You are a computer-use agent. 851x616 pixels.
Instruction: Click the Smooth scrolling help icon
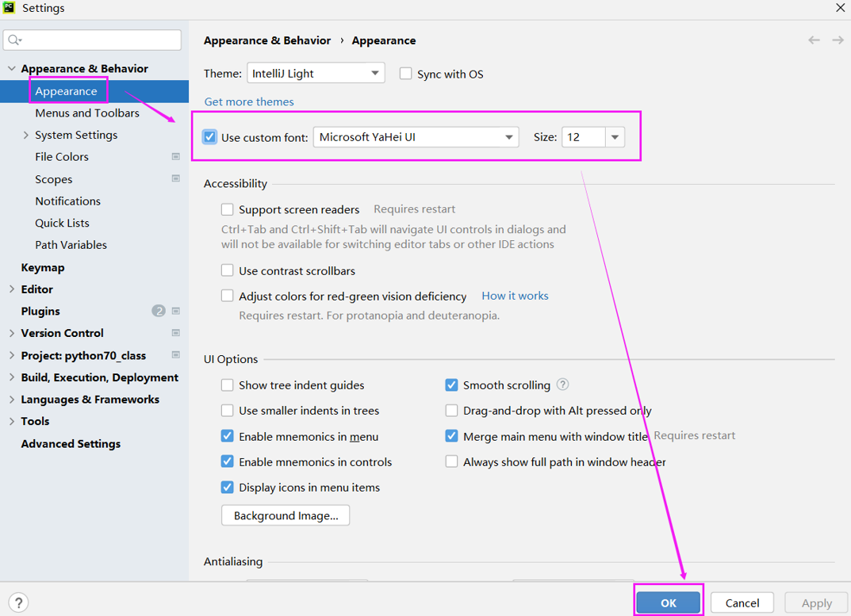[x=562, y=385]
